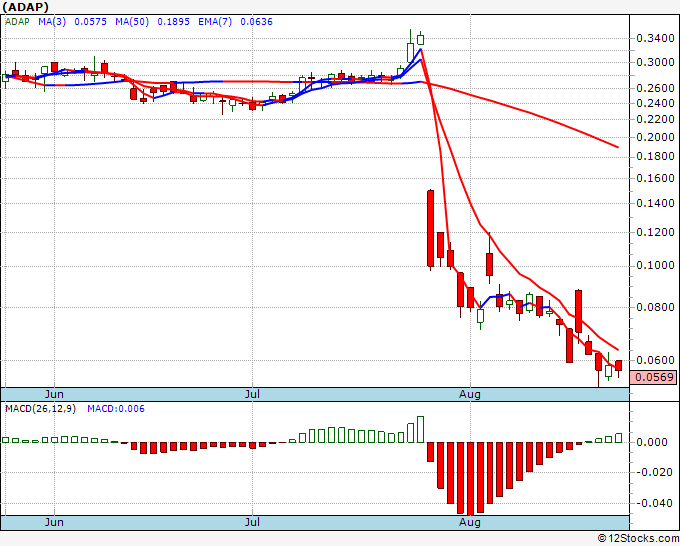The image size is (680, 546).
Task: Click the Jul label on MACD axis
Action: 252,522
